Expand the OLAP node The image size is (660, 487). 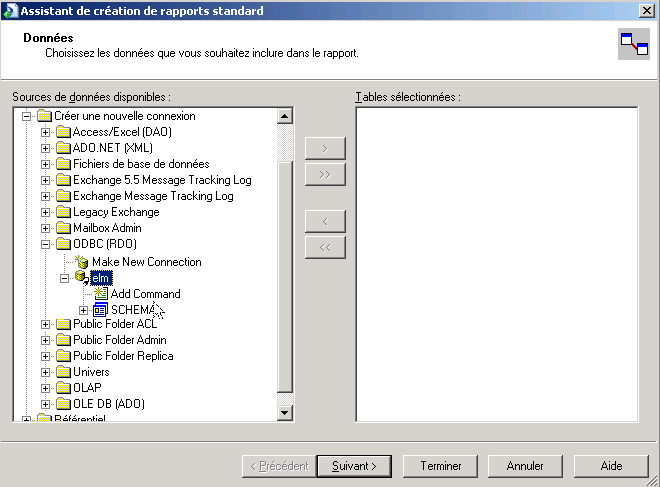[45, 388]
